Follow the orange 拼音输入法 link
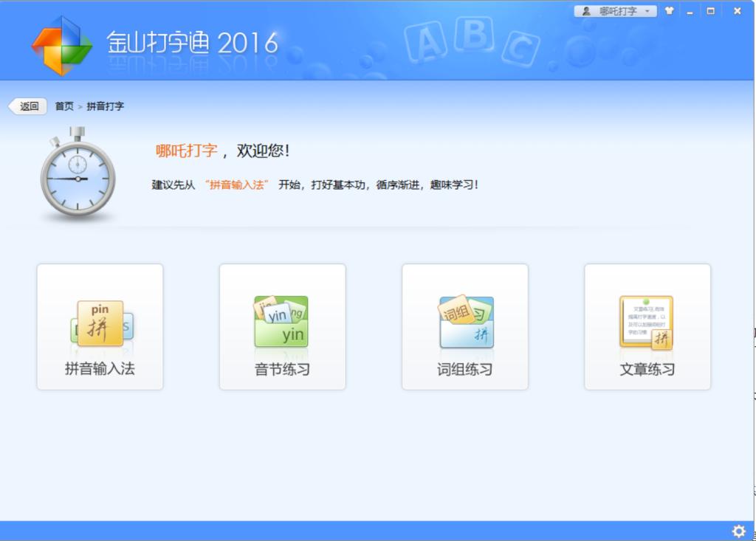 point(236,185)
